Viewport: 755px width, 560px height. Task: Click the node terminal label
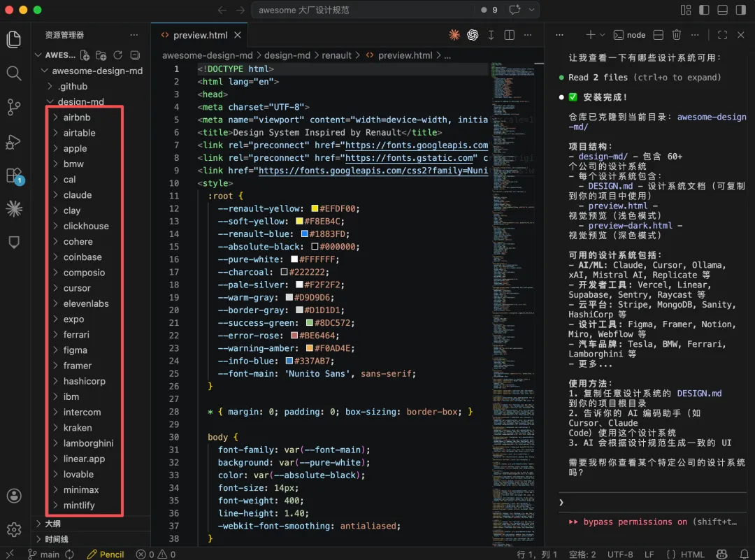(x=635, y=35)
